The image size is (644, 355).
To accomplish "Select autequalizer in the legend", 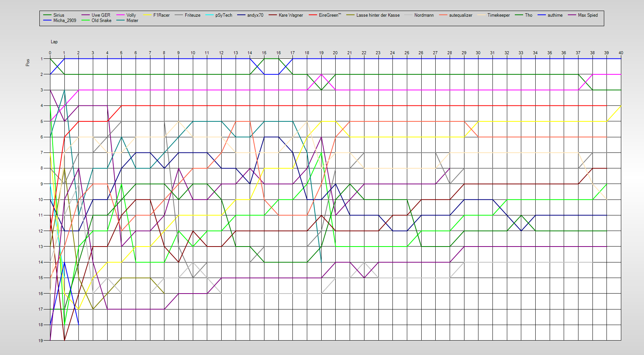I will pos(461,15).
